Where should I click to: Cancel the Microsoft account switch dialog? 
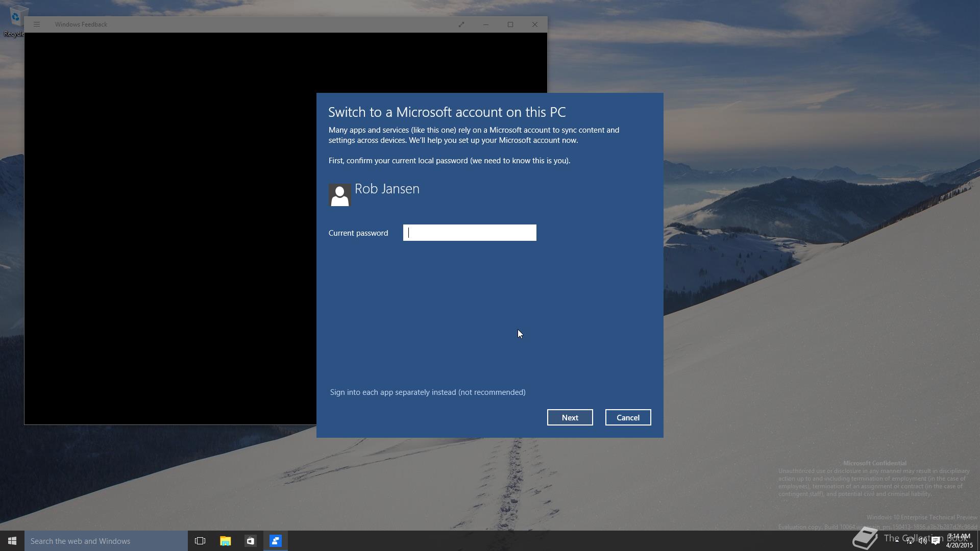tap(628, 417)
